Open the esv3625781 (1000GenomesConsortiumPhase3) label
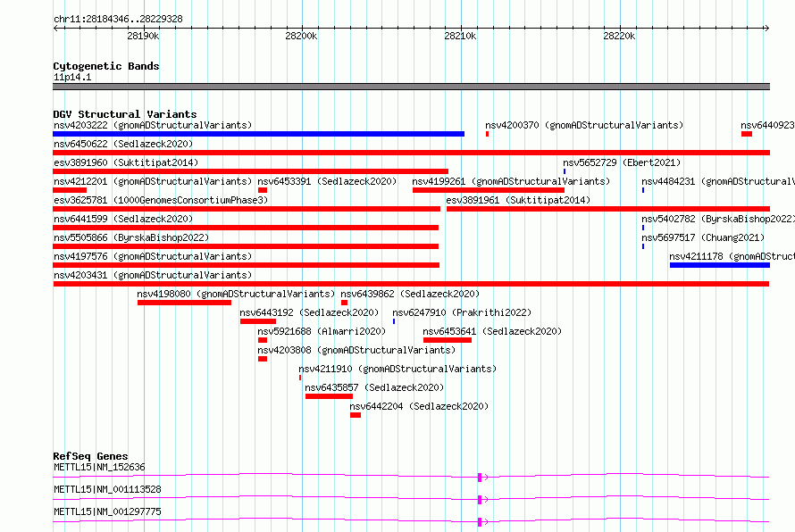 (x=161, y=200)
